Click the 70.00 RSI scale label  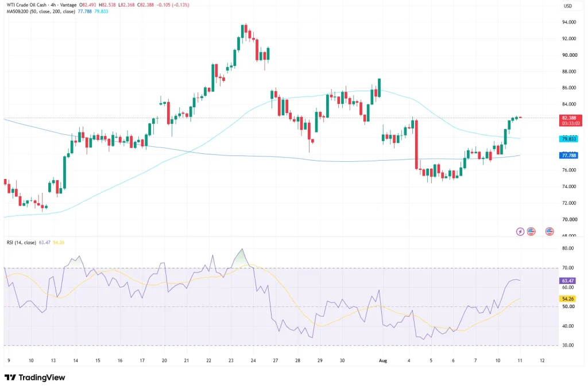[x=568, y=268]
